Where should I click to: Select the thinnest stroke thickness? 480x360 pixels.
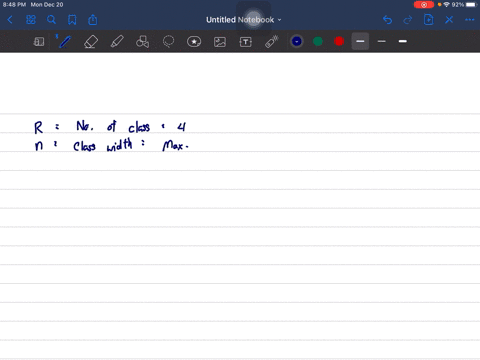[382, 41]
